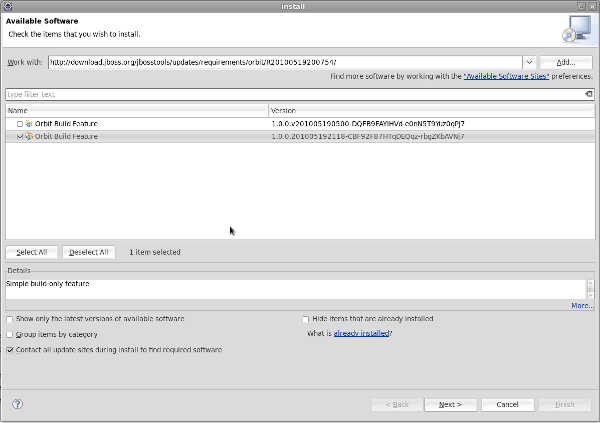
Task: Uncheck the second Orbit Build Feature checkbox
Action: (19, 135)
